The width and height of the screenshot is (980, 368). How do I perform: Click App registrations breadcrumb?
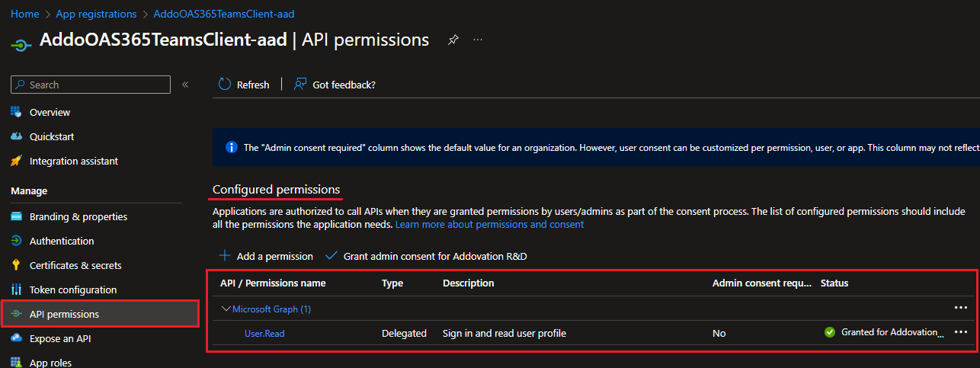pos(96,14)
